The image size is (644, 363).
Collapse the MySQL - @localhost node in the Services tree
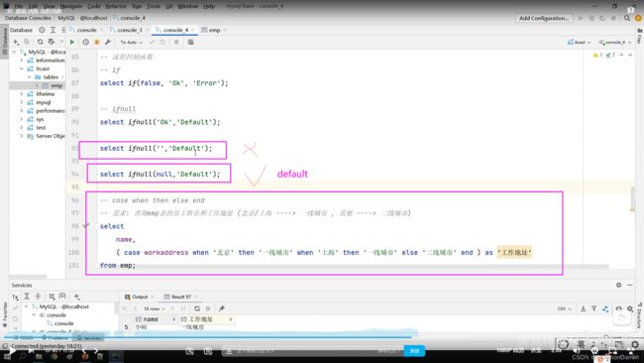(27, 306)
